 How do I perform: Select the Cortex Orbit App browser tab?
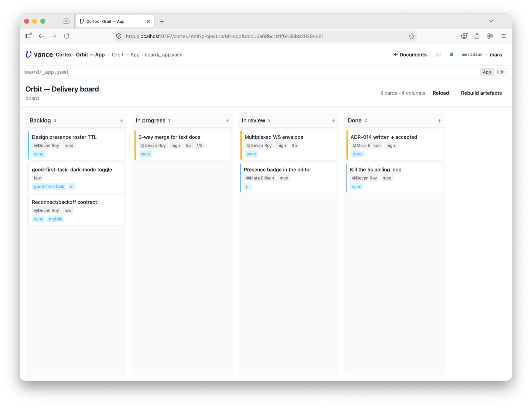click(115, 21)
